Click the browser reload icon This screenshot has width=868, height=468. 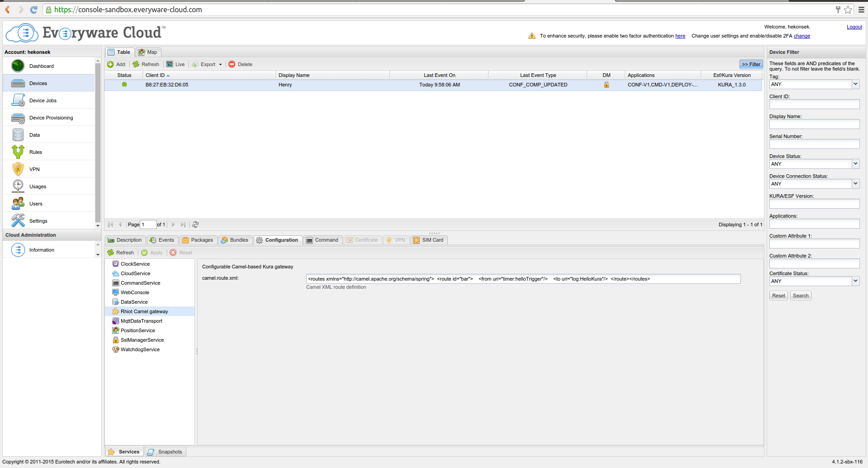click(x=33, y=10)
